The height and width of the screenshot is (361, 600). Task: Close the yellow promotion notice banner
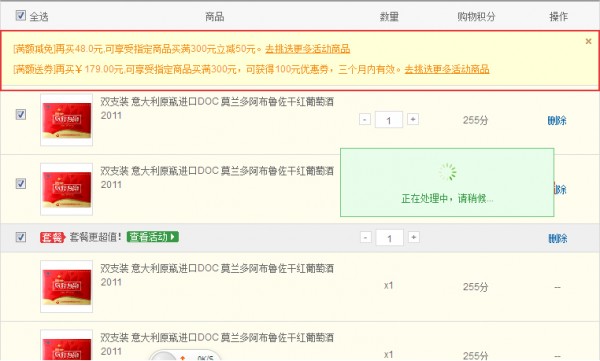click(x=589, y=41)
